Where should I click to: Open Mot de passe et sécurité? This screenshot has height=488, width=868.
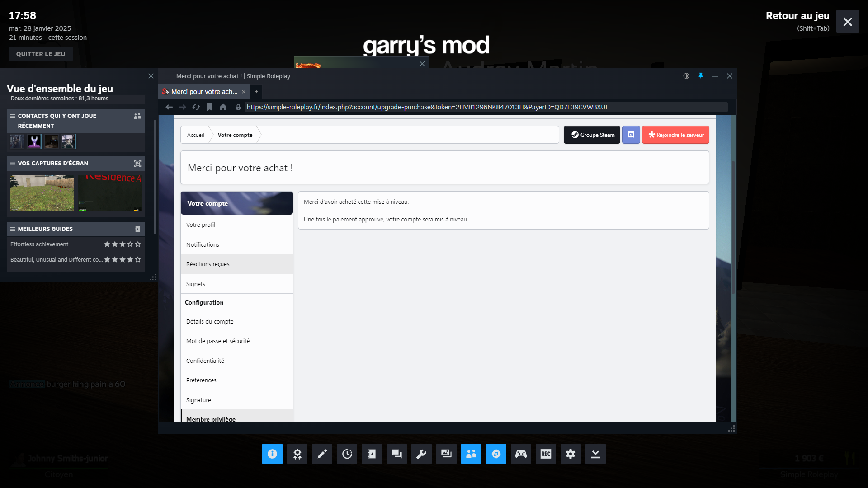237,341
